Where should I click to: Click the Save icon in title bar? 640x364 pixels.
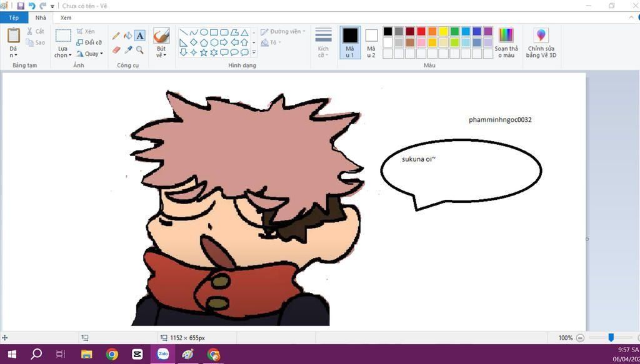tap(21, 6)
